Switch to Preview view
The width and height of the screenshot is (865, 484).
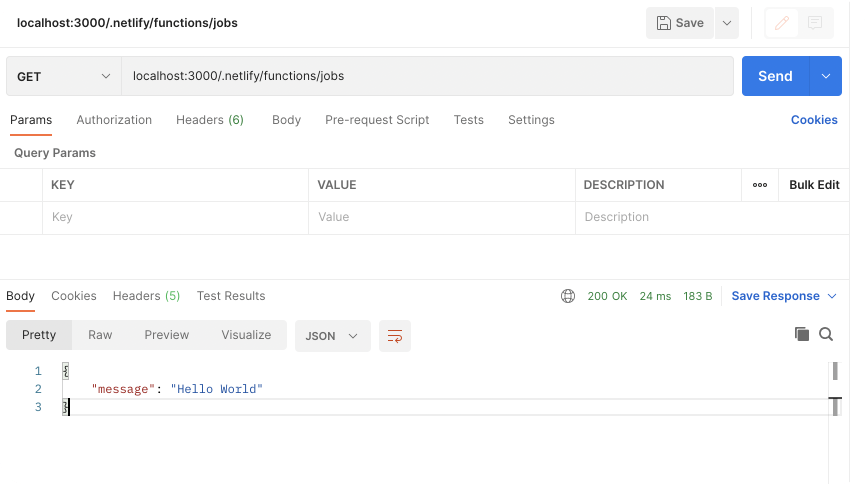167,335
